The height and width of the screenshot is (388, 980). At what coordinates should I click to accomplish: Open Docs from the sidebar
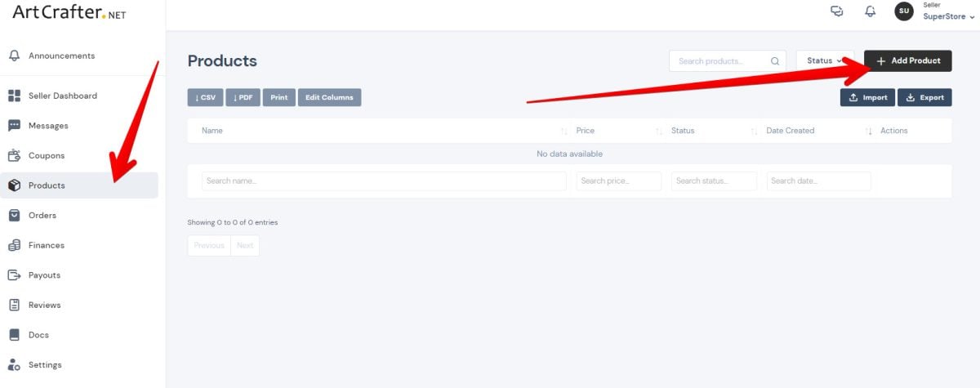click(38, 335)
